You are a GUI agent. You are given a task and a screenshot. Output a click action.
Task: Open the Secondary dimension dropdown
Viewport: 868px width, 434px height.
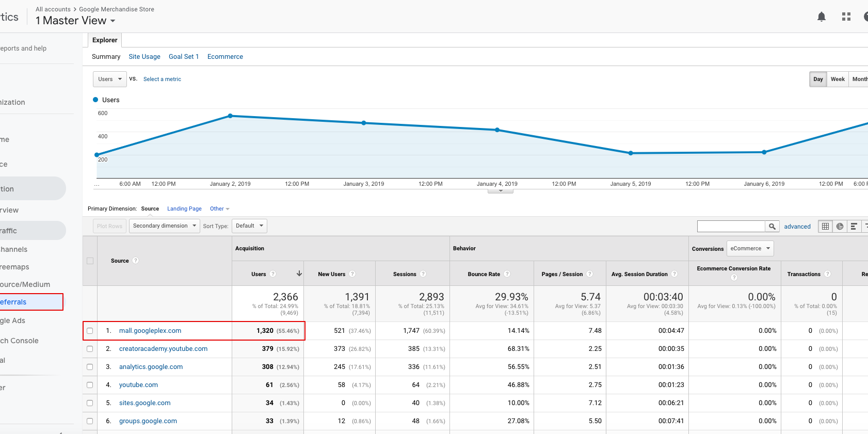coord(164,226)
